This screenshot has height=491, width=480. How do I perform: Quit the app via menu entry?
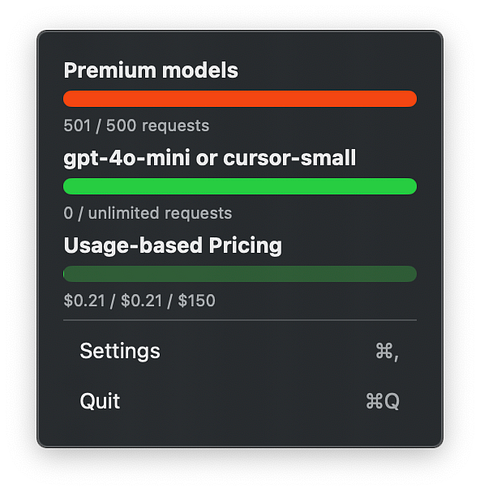click(240, 401)
